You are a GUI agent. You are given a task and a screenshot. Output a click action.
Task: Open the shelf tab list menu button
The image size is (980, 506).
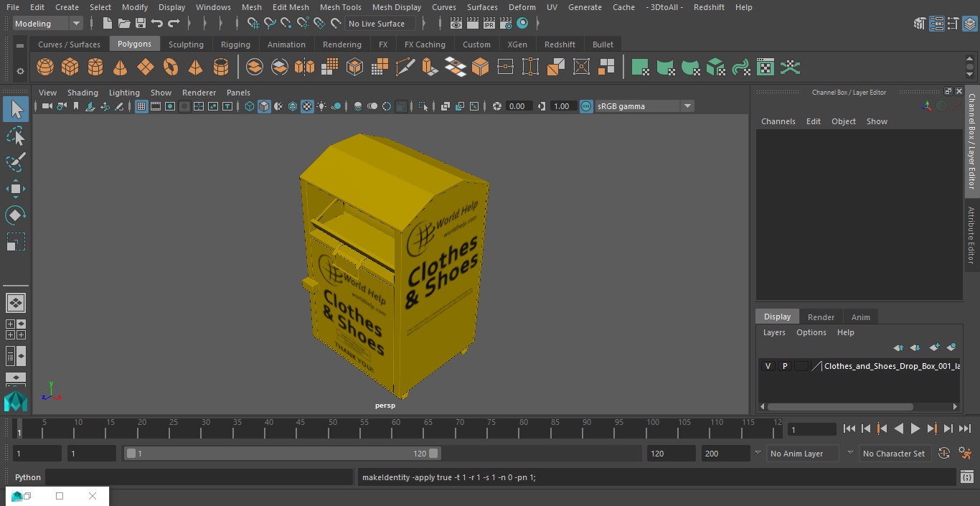(20, 44)
